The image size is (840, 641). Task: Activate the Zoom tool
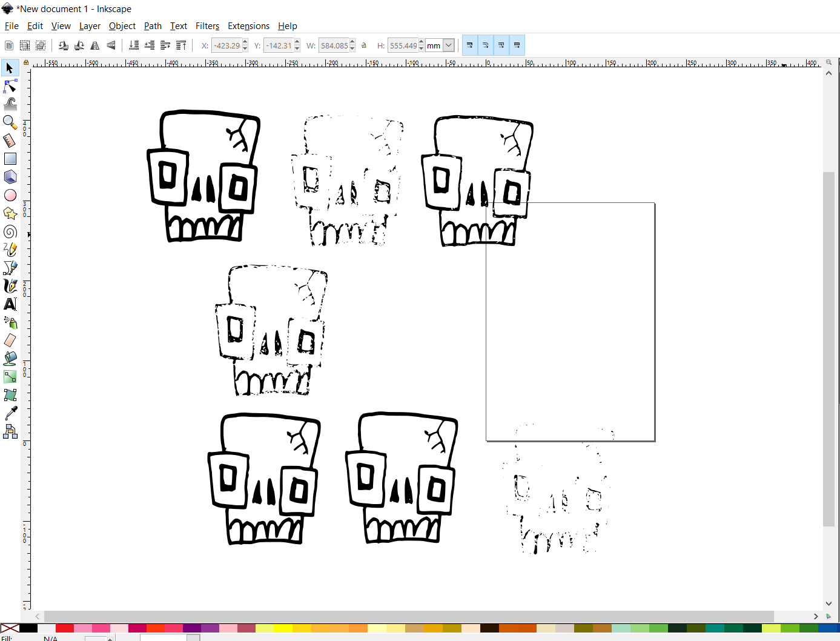click(x=10, y=122)
